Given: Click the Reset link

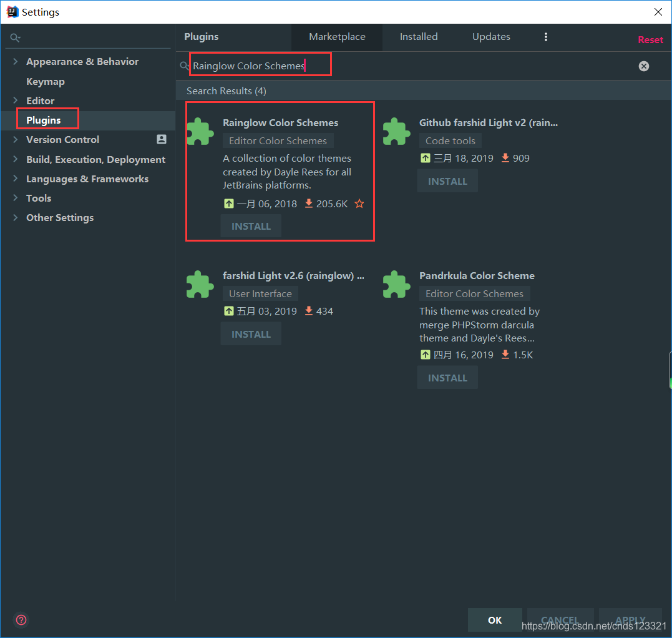Looking at the screenshot, I should pos(650,40).
